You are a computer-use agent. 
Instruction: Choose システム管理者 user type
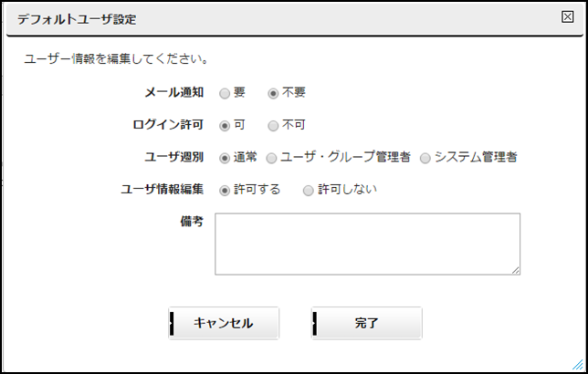(x=425, y=158)
